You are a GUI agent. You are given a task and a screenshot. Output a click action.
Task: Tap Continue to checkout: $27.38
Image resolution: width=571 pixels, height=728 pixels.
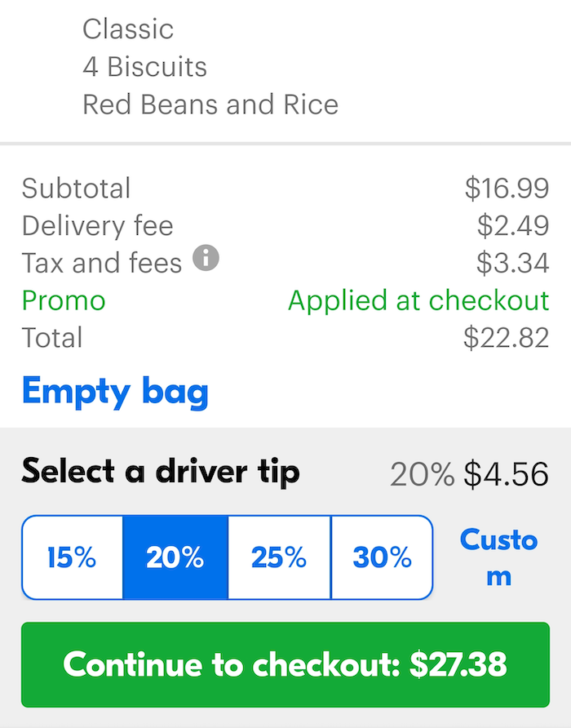click(285, 664)
